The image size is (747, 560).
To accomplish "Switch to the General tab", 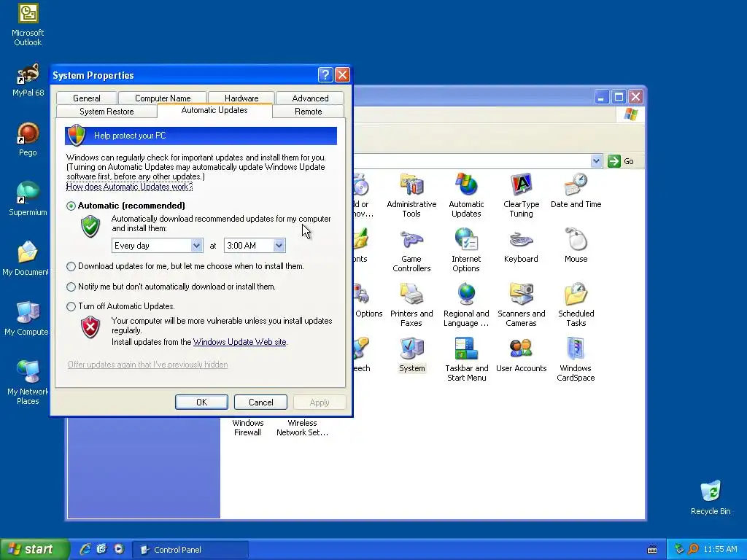I will [87, 98].
